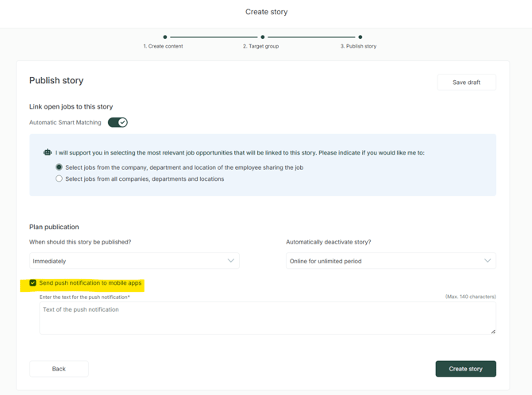Select jobs from employee's company, department, location
532x395 pixels.
click(59, 167)
